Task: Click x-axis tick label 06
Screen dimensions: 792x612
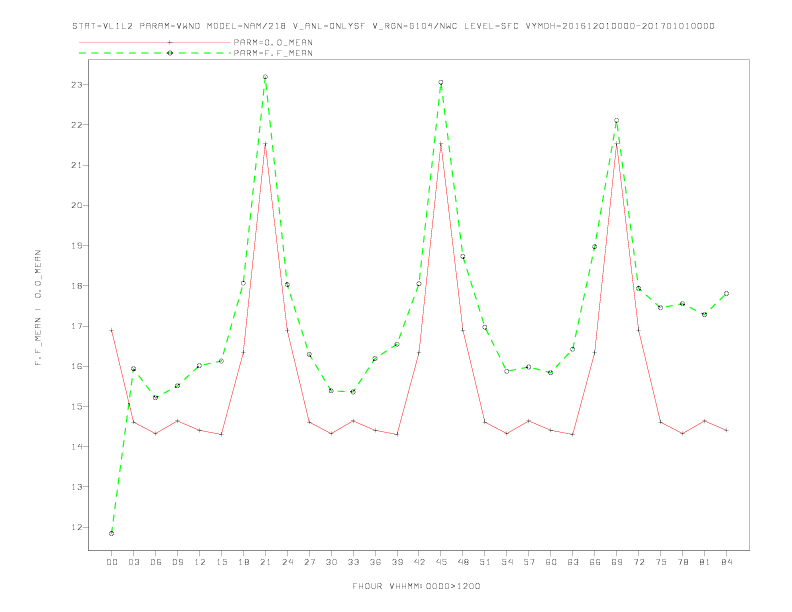Action: click(156, 562)
